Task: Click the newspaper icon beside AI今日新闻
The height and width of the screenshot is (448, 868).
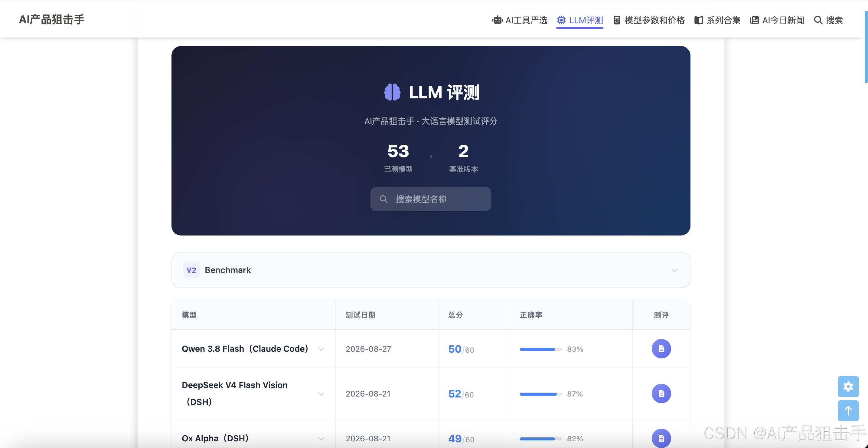Action: (755, 20)
